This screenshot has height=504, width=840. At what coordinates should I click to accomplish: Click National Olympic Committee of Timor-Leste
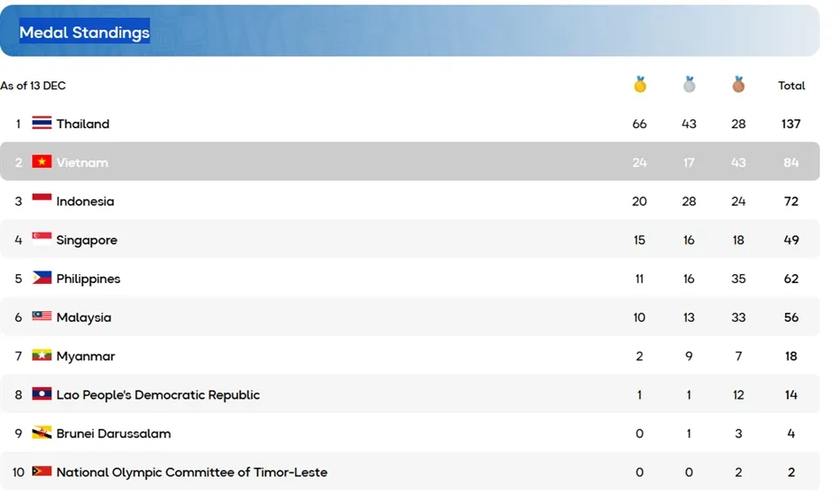click(x=192, y=472)
